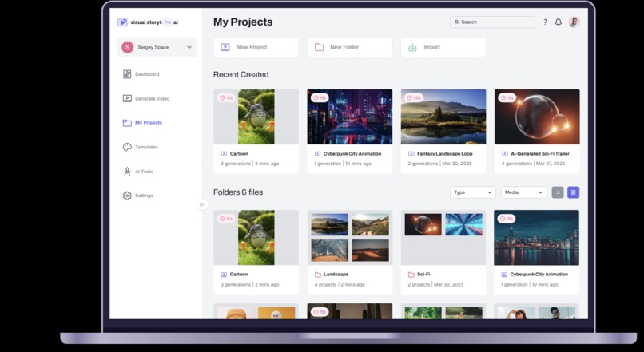Viewport: 644px width, 352px height.
Task: Click the Landscape folder icon
Action: [317, 275]
